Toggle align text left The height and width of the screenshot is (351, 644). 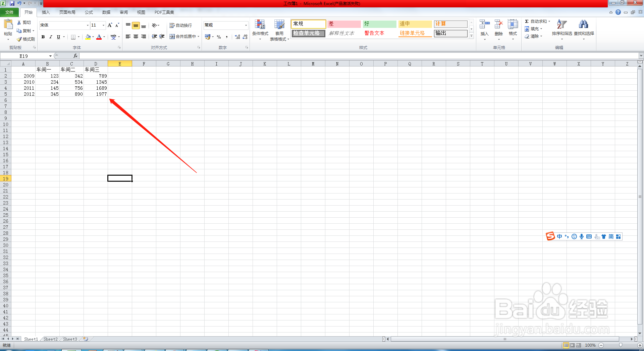tap(128, 37)
